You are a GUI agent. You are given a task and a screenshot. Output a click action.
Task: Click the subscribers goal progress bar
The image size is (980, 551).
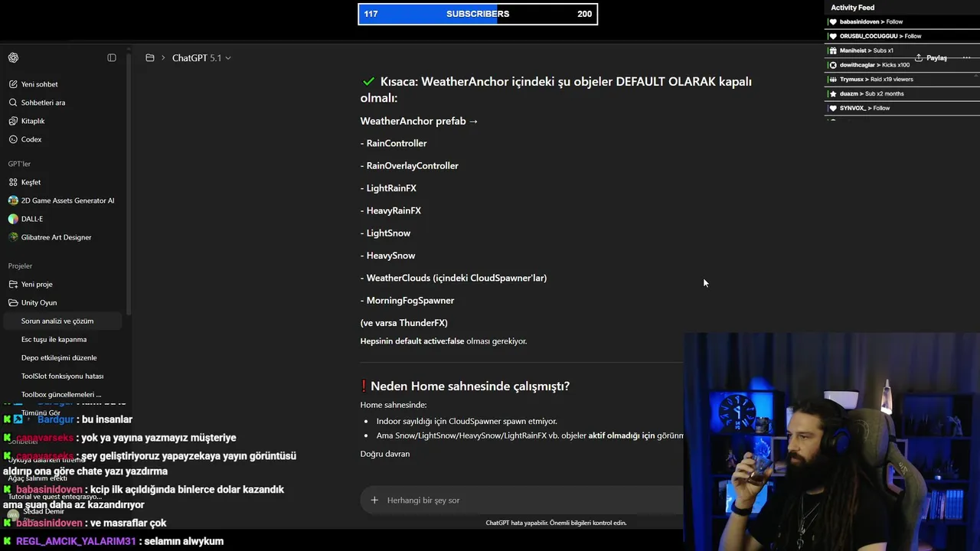click(478, 14)
